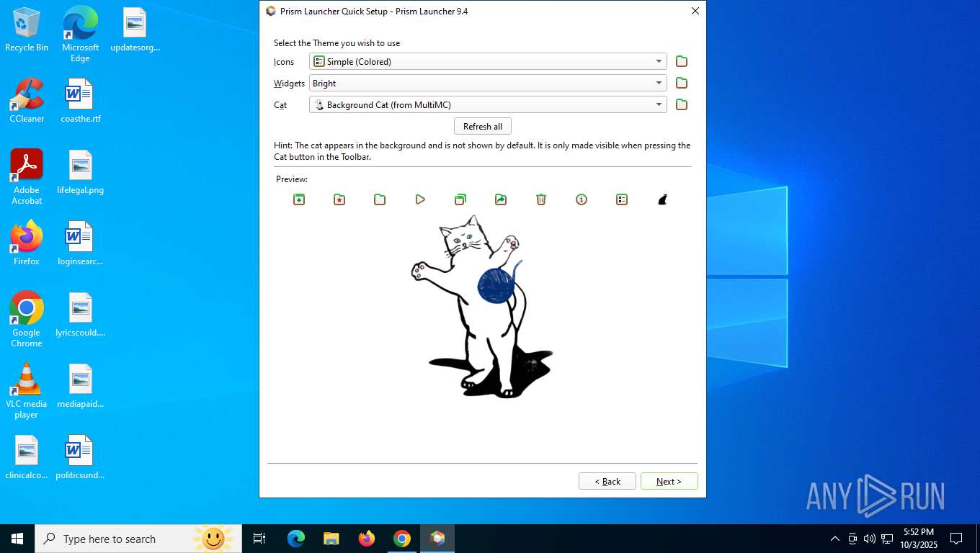This screenshot has width=980, height=553.
Task: Click the trash delete preview icon
Action: tap(541, 199)
